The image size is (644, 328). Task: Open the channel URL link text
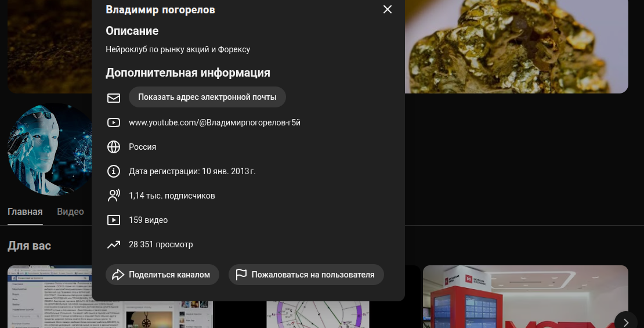point(215,122)
